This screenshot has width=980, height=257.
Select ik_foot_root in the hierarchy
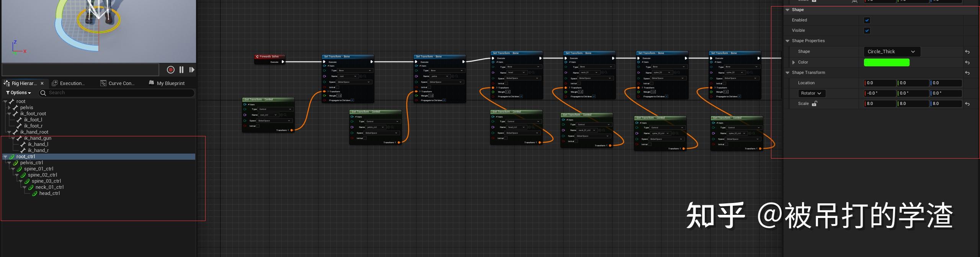click(33, 114)
